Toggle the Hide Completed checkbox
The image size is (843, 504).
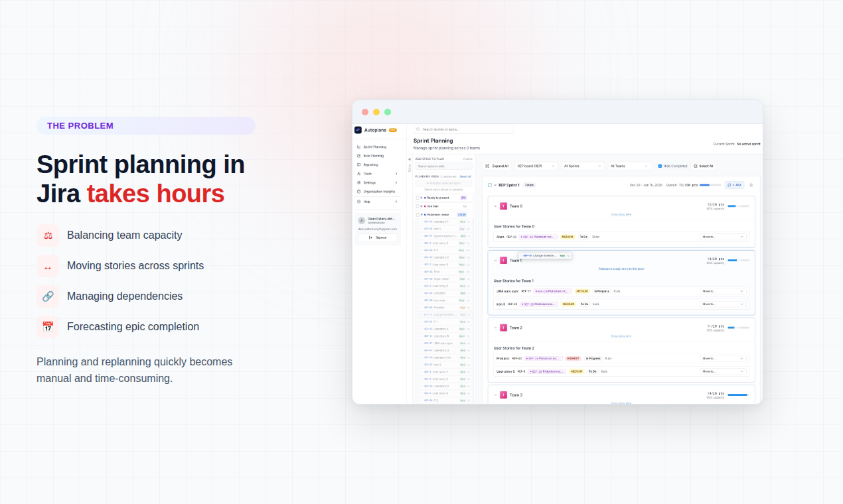[x=660, y=166]
